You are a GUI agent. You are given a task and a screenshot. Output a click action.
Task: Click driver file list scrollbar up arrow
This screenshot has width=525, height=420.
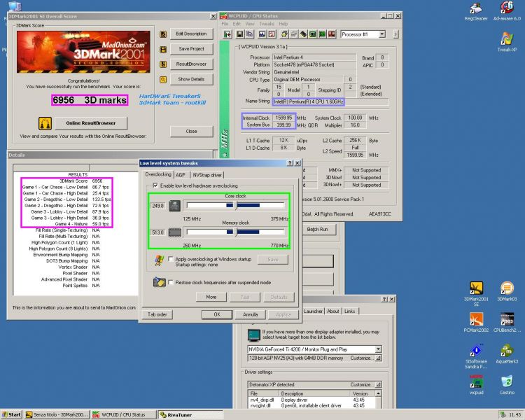pos(378,393)
